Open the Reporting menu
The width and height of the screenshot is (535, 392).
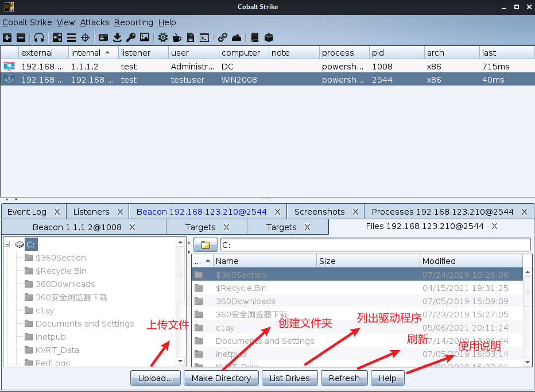(x=133, y=22)
